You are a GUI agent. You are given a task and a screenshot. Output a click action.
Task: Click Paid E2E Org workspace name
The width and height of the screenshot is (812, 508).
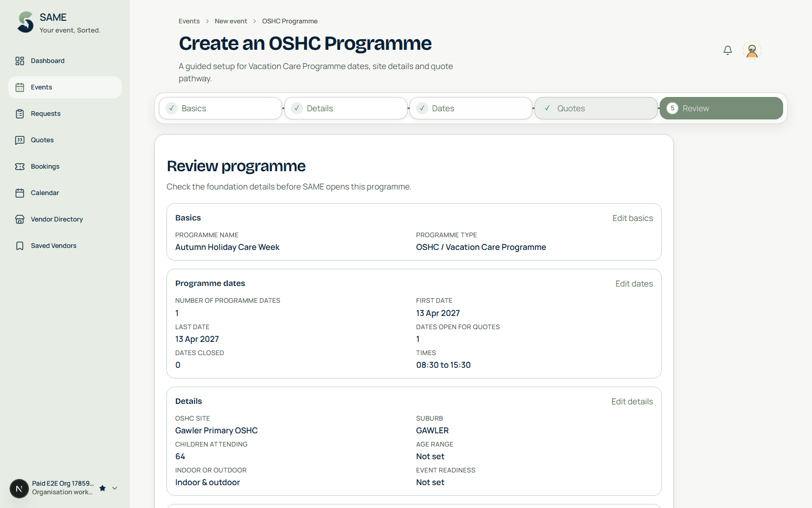(x=63, y=484)
